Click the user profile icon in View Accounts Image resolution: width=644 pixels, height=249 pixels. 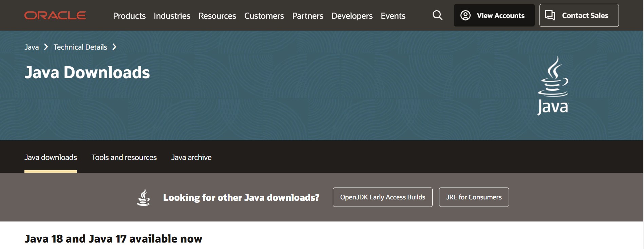coord(465,15)
